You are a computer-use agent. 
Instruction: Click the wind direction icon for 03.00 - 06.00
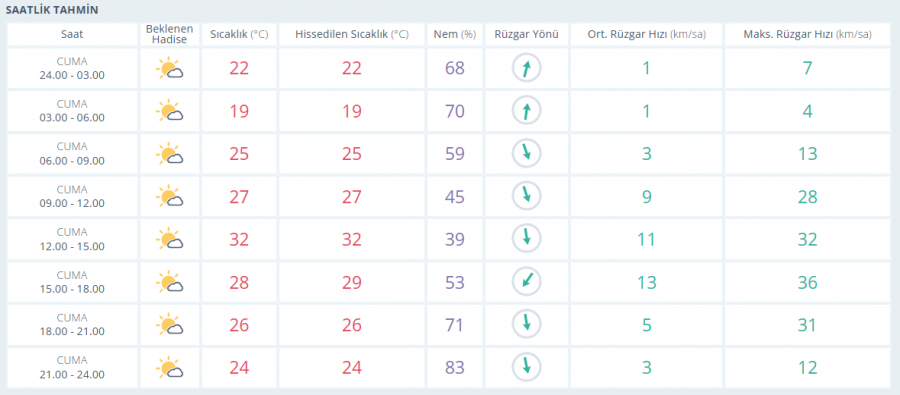pos(526,111)
